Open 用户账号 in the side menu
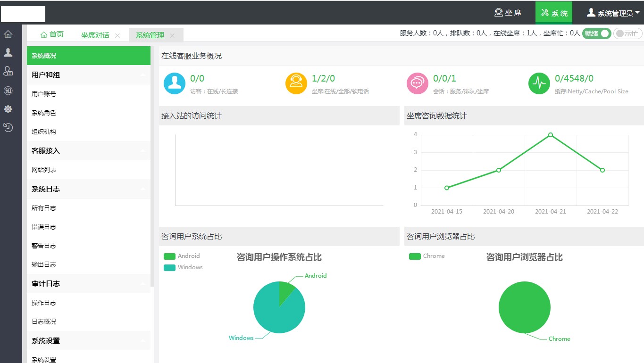 coord(89,94)
